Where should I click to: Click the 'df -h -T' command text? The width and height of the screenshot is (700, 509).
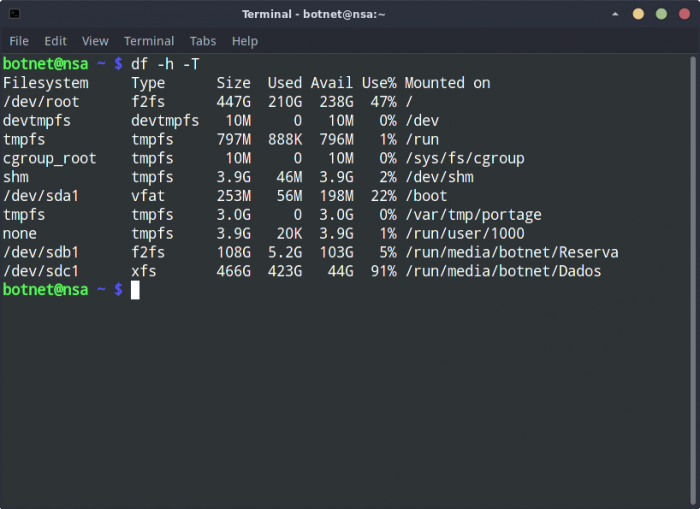click(165, 64)
